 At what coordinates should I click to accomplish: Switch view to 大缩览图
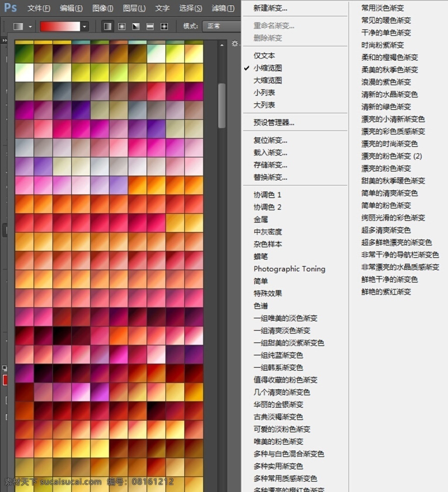(267, 80)
